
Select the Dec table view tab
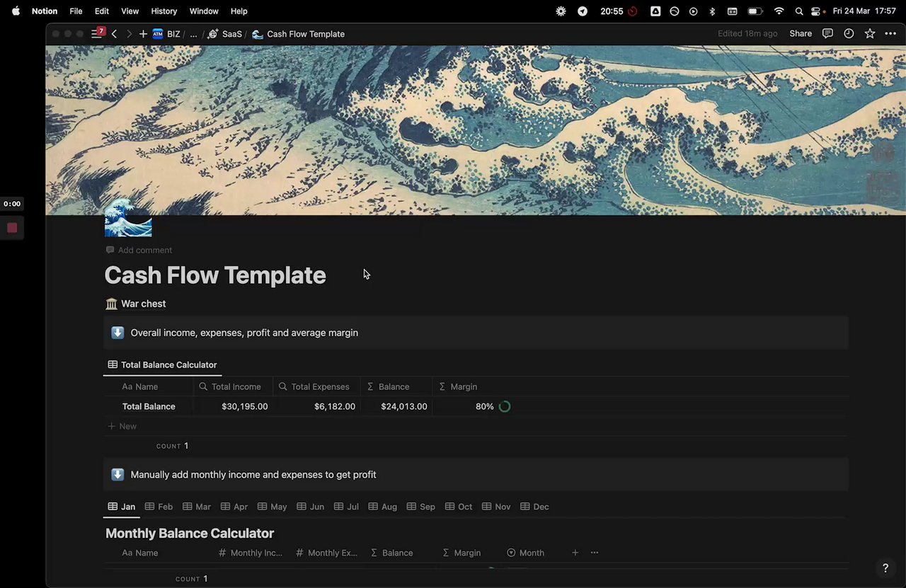[534, 507]
